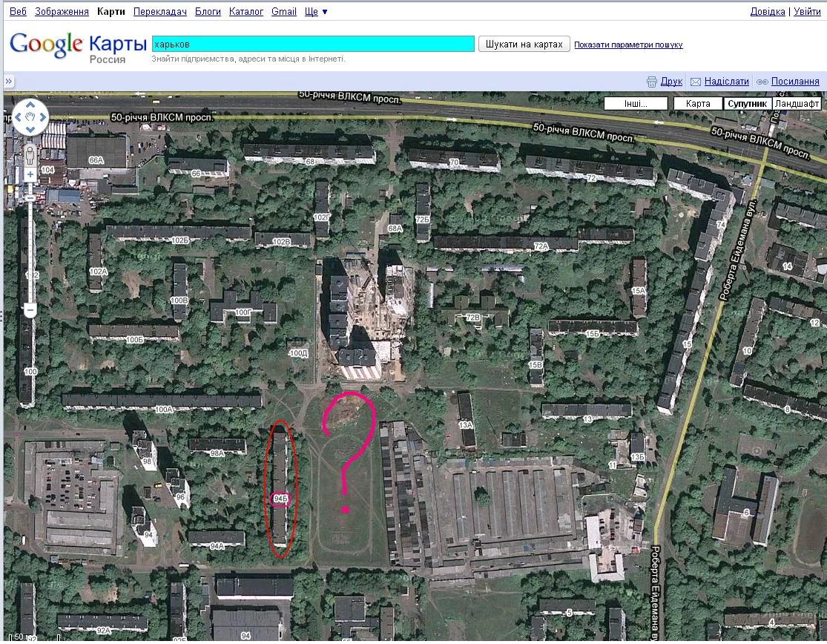Click the Google Карты logo
Screen dimensions: 827x644
coord(78,47)
